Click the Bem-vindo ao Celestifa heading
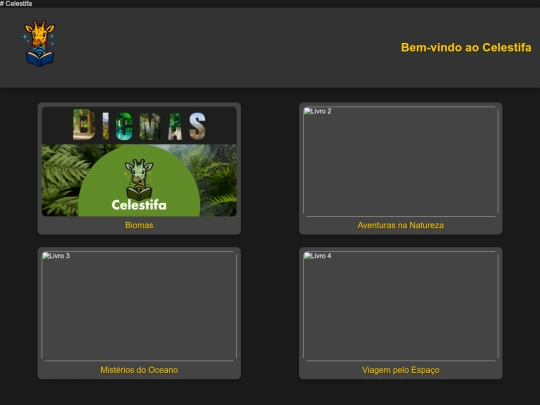This screenshot has width=540, height=405. pyautogui.click(x=466, y=47)
